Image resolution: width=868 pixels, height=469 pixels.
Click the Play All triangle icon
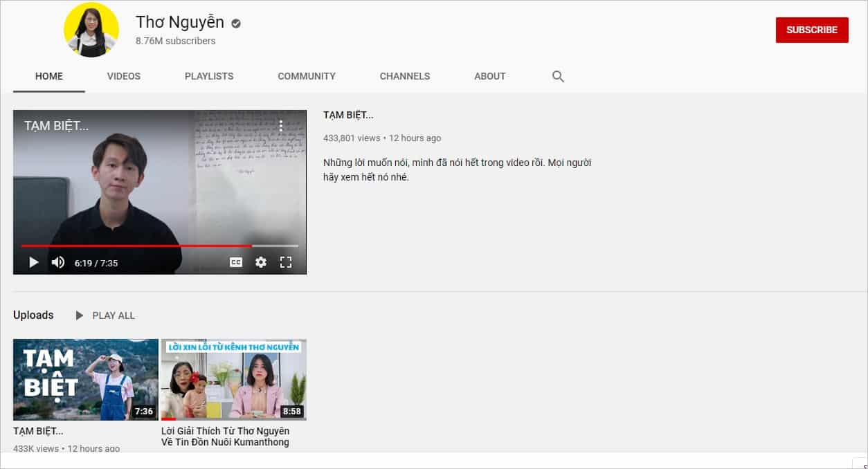click(80, 315)
